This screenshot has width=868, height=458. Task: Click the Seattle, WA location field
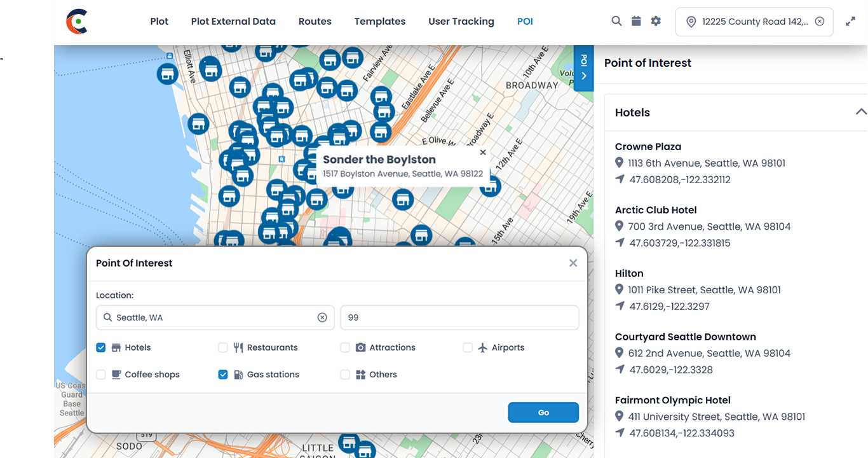click(x=215, y=317)
